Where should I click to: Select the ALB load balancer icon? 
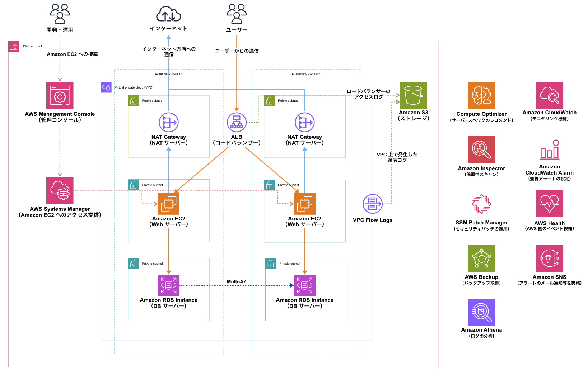237,122
